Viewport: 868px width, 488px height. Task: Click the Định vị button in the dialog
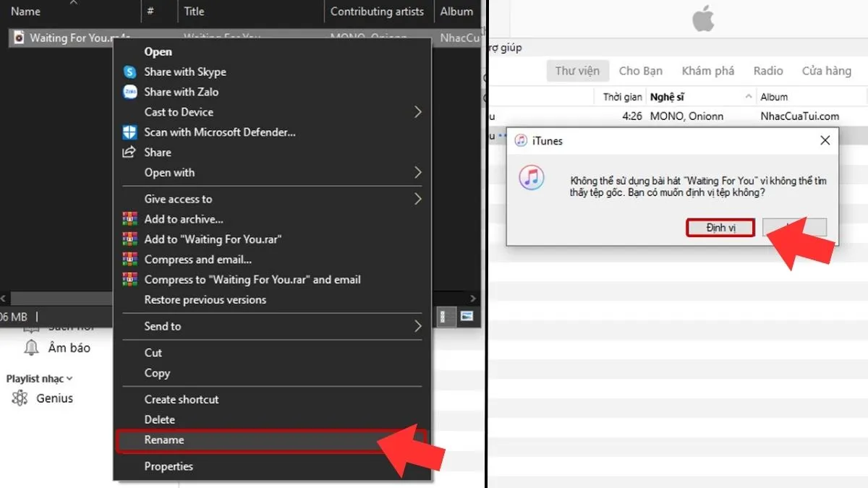(720, 227)
